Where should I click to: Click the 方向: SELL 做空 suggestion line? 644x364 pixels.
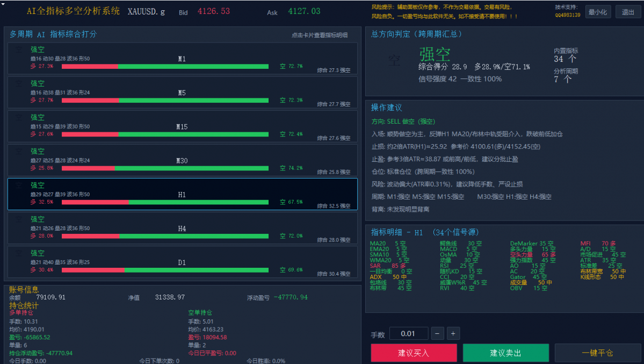[403, 122]
